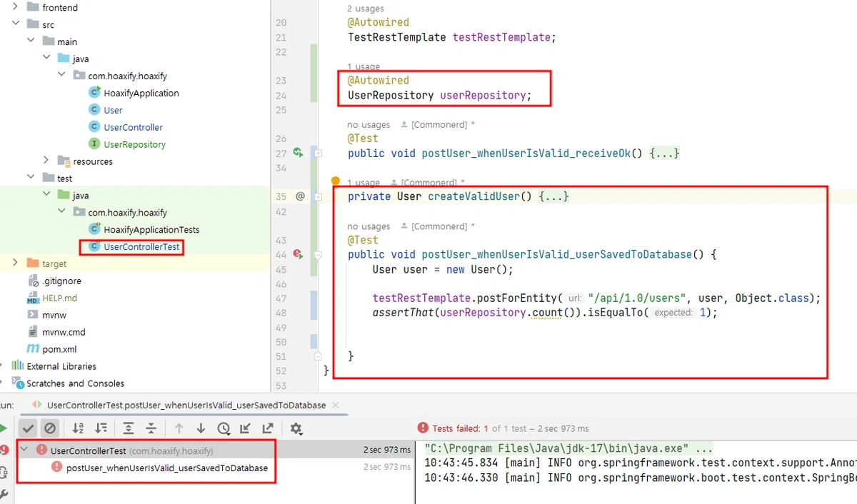Click yellow intention bulb in editor

coord(334,181)
